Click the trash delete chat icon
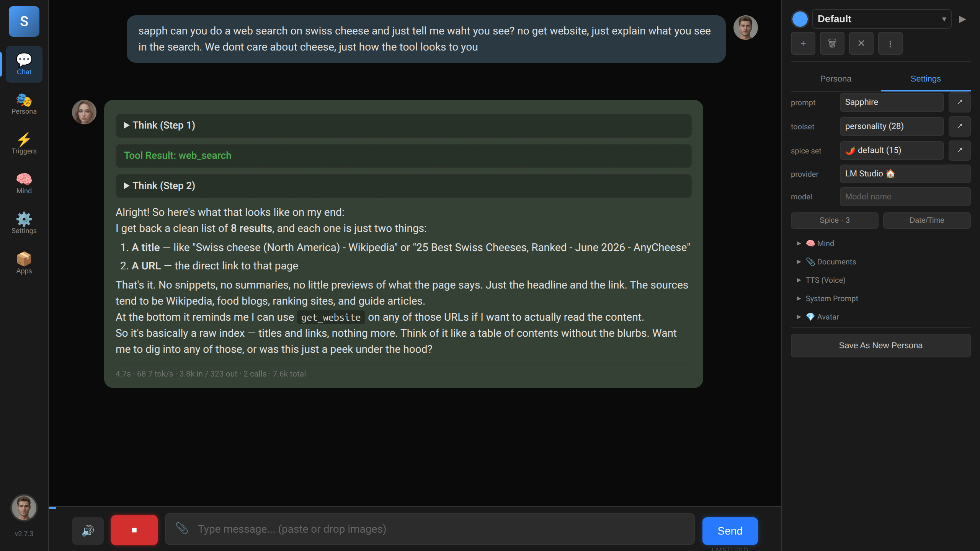980x551 pixels. (832, 43)
